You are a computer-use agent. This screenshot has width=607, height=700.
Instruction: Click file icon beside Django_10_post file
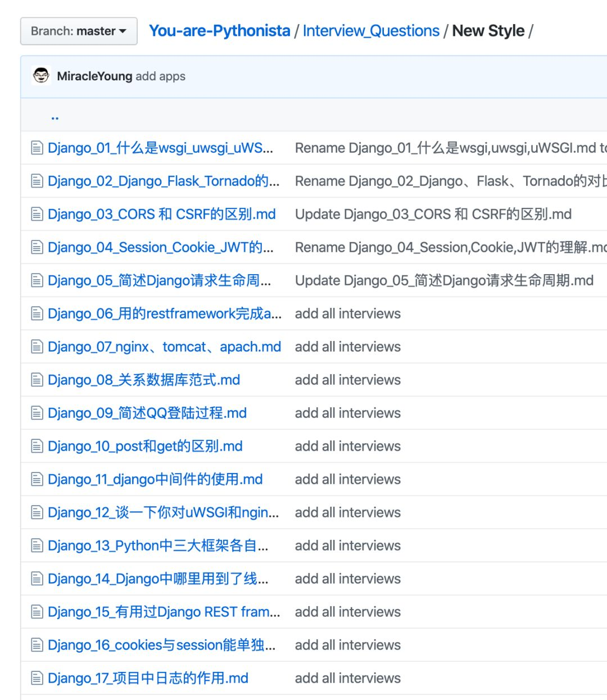coord(37,446)
